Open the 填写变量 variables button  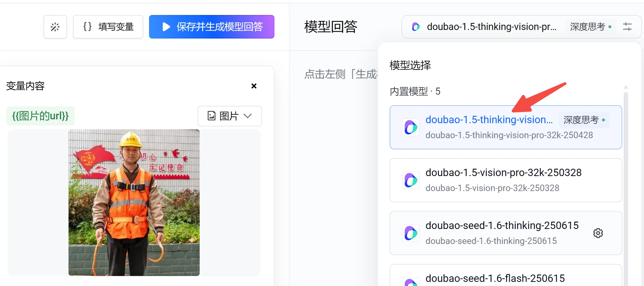[108, 27]
